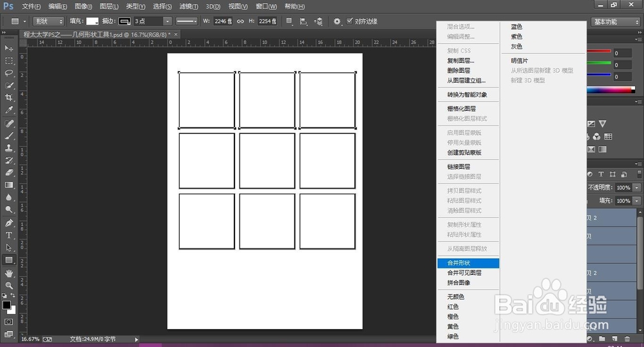The image size is (644, 347).
Task: Click the path alignment icon
Action: (303, 21)
